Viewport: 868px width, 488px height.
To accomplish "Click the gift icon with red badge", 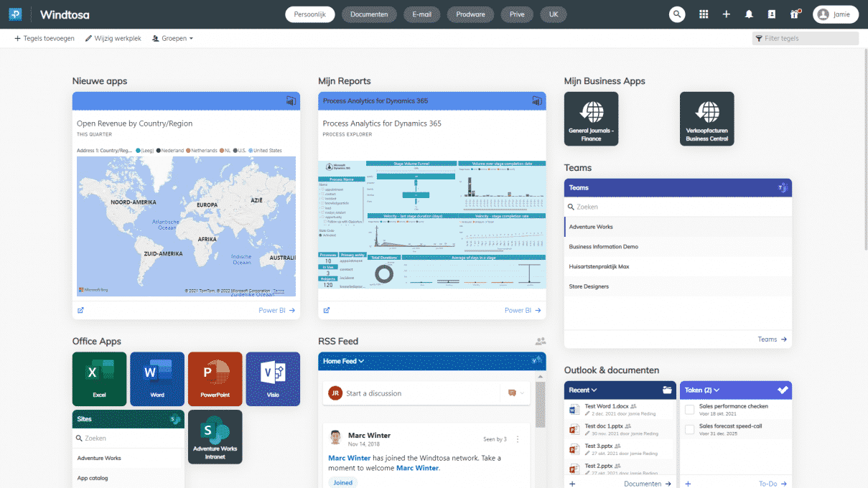I will point(794,14).
